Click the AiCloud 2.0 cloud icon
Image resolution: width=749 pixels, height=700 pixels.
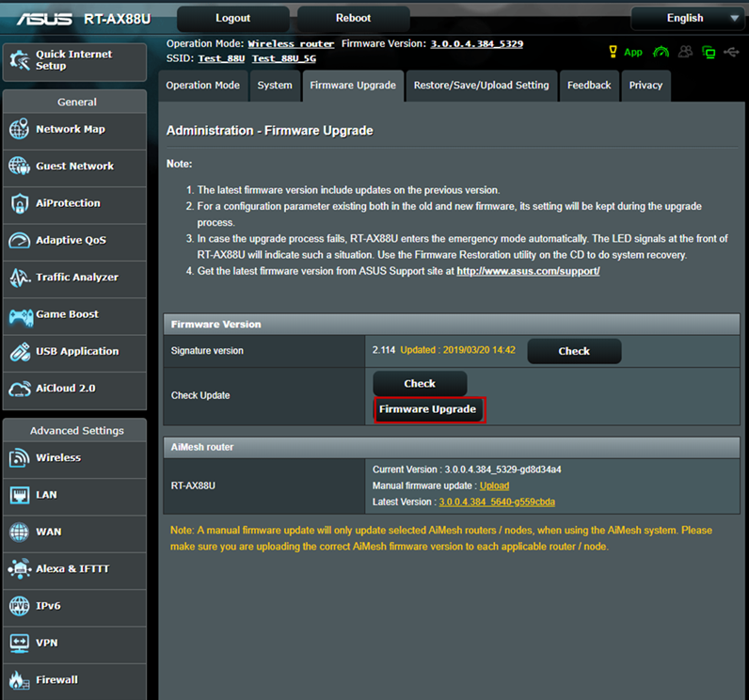[20, 390]
